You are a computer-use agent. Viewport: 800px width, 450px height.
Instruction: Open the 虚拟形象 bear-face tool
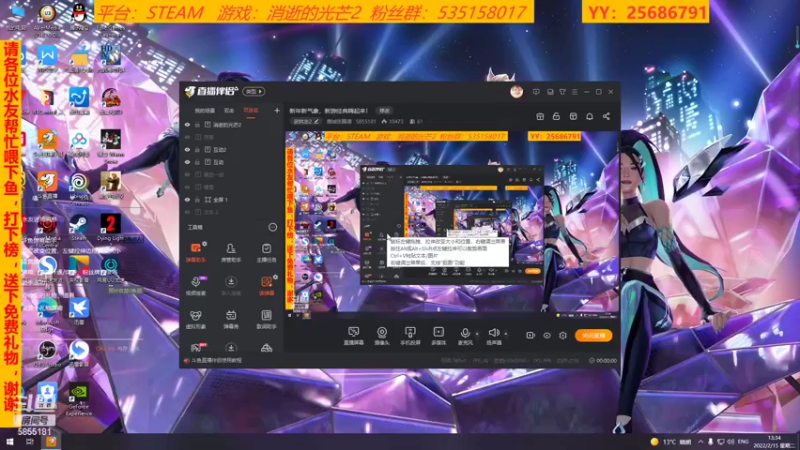click(x=195, y=319)
